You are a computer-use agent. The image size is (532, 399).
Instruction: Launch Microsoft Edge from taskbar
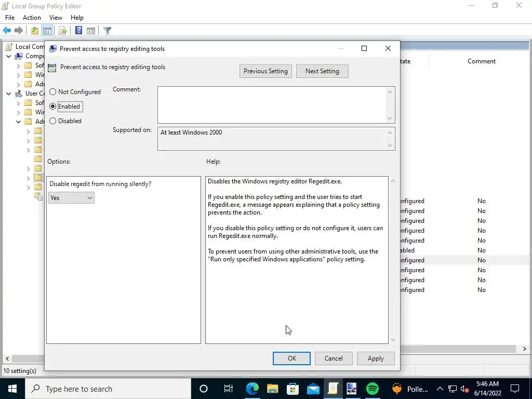(x=252, y=389)
